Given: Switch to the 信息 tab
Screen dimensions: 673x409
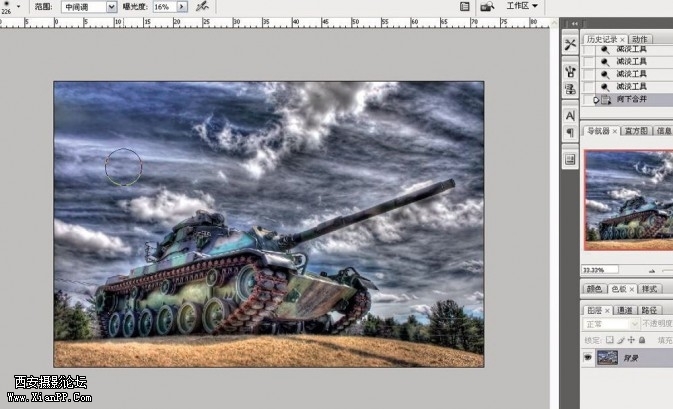Looking at the screenshot, I should [x=664, y=131].
